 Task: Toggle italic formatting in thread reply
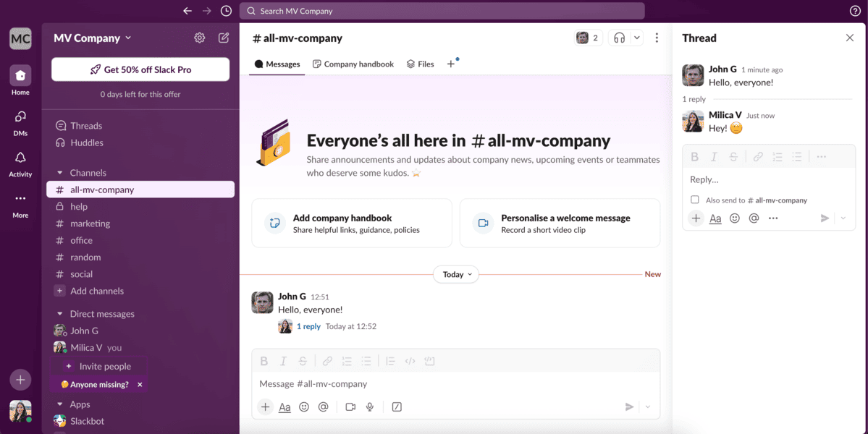(714, 157)
